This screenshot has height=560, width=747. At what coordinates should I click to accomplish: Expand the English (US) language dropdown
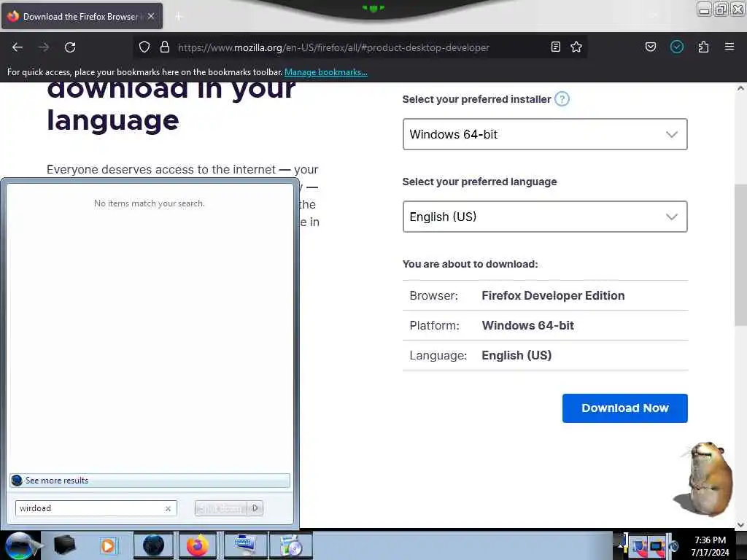coord(545,217)
